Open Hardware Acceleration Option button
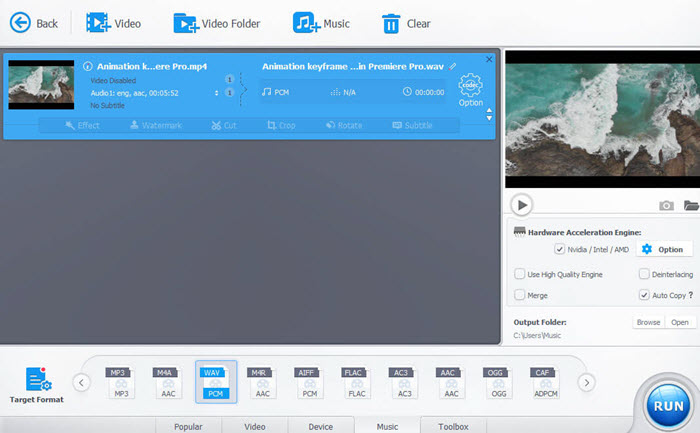 point(664,249)
